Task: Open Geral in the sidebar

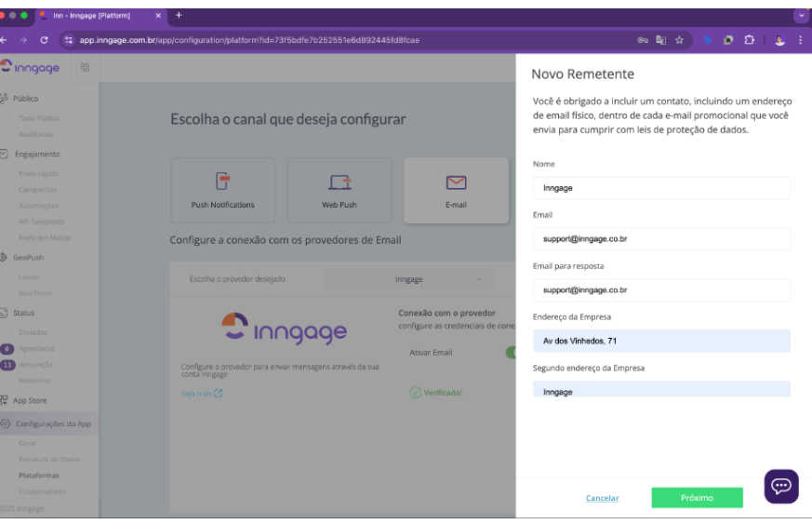Action: click(28, 443)
